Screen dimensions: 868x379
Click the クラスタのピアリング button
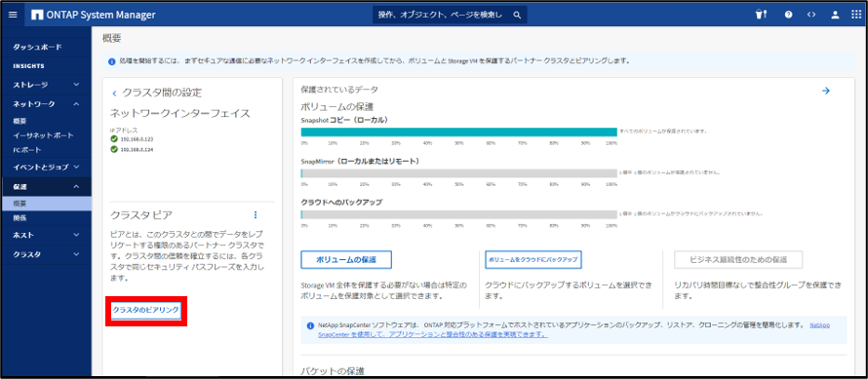tap(146, 311)
